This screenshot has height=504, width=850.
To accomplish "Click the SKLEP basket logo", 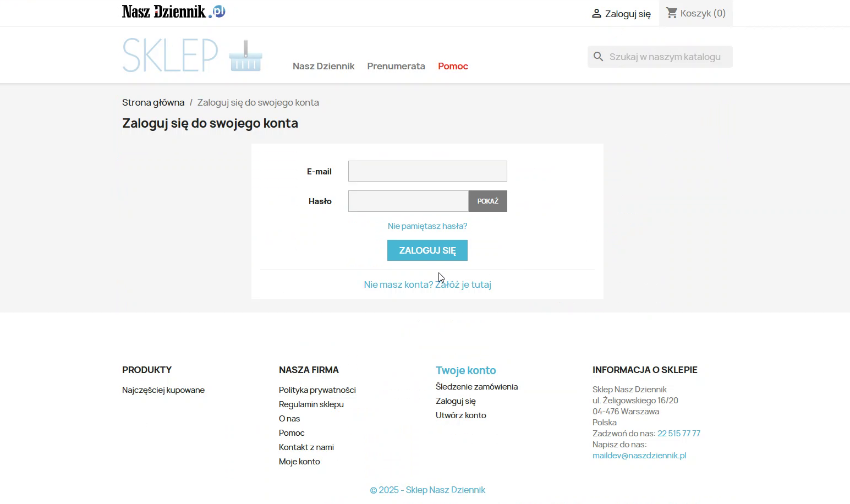I will [x=192, y=55].
